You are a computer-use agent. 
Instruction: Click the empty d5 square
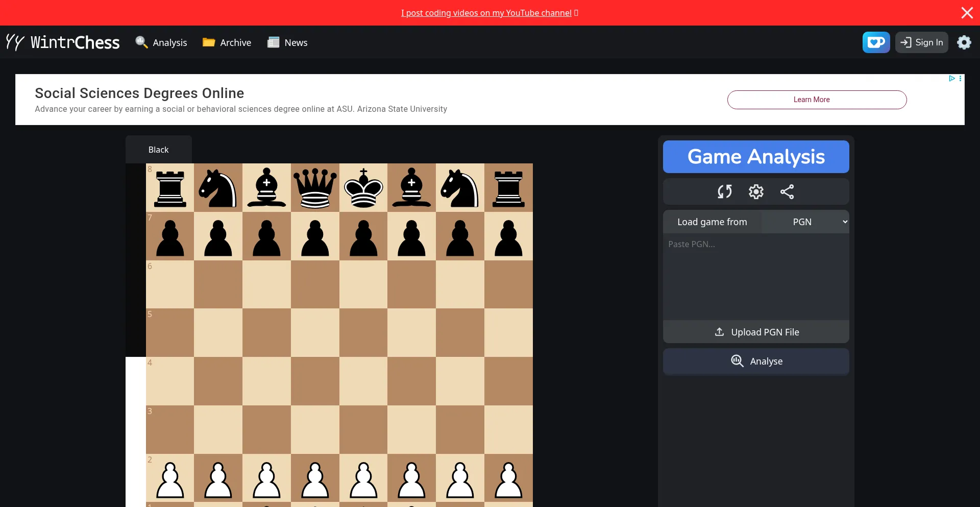[315, 333]
